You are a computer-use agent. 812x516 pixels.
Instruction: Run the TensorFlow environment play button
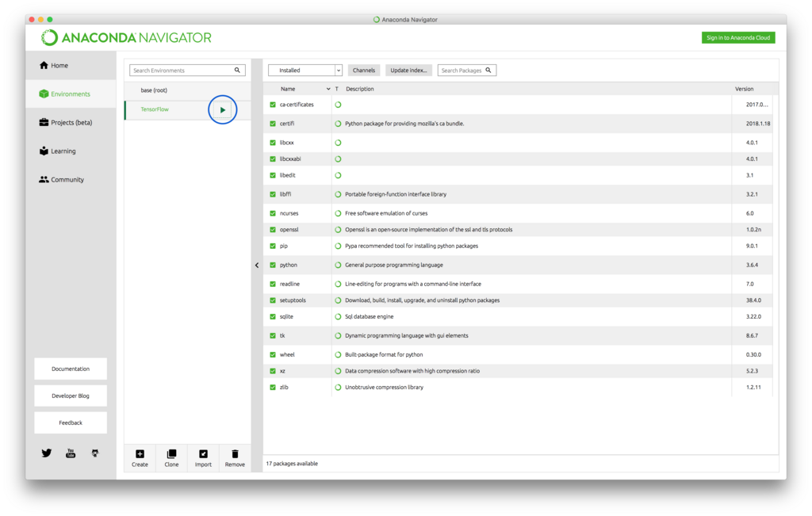coord(223,109)
